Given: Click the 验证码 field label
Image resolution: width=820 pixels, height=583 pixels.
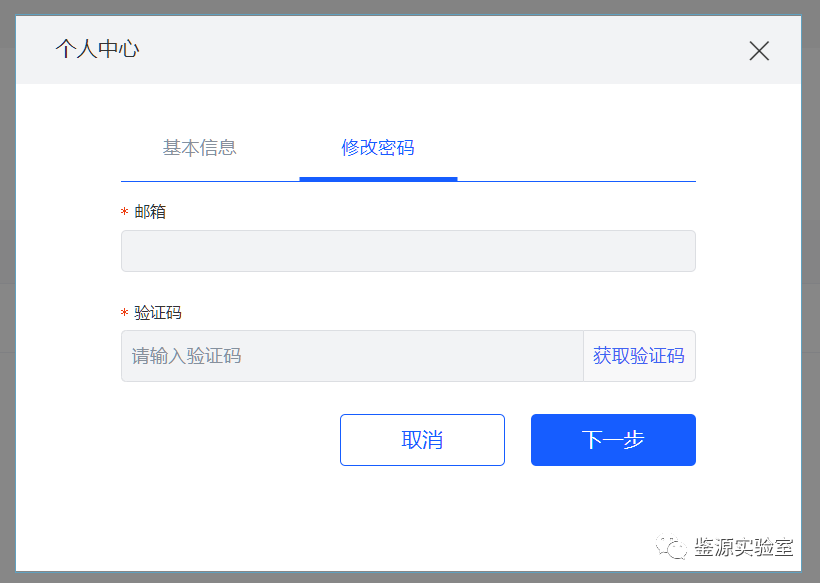Looking at the screenshot, I should 158,312.
